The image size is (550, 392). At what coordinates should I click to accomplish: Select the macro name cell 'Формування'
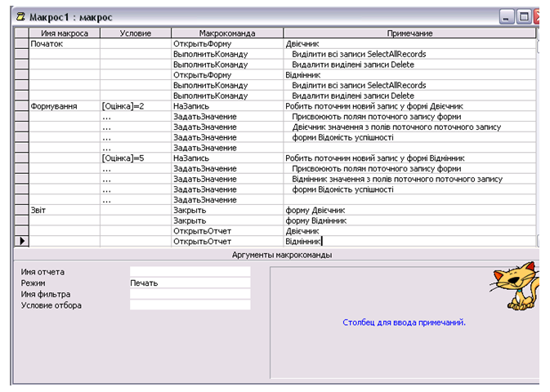click(65, 106)
